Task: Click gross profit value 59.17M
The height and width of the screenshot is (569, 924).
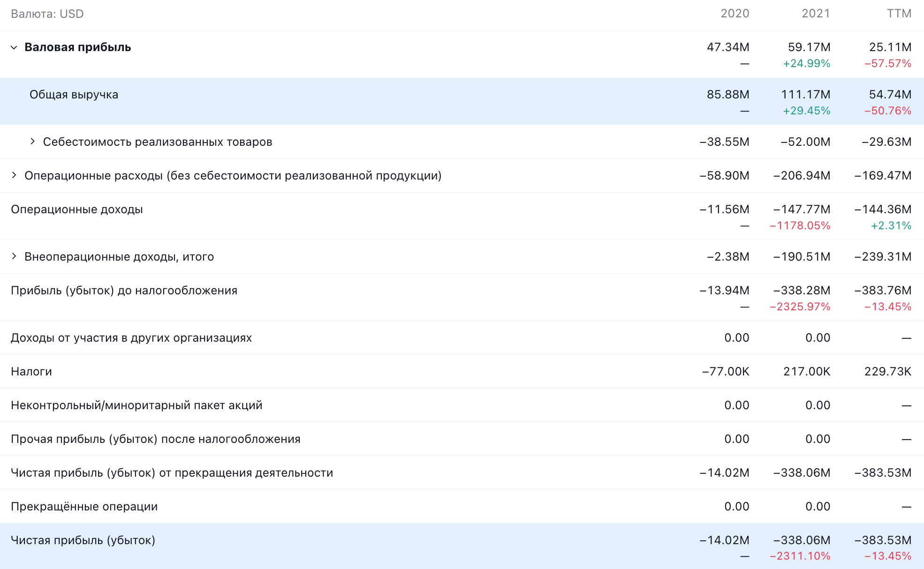Action: (x=809, y=47)
